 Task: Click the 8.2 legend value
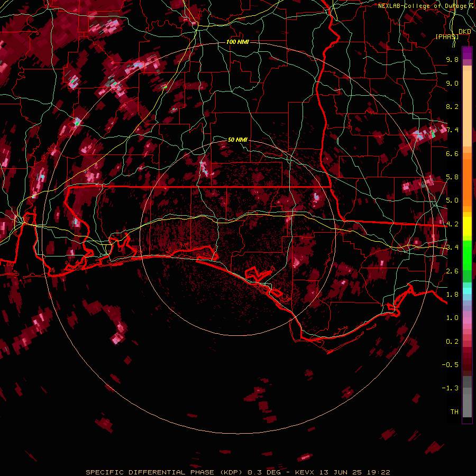tap(452, 107)
